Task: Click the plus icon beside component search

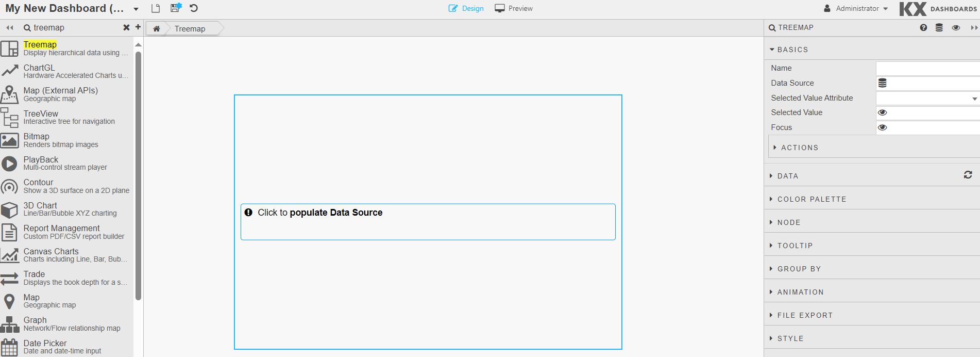Action: coord(138,27)
